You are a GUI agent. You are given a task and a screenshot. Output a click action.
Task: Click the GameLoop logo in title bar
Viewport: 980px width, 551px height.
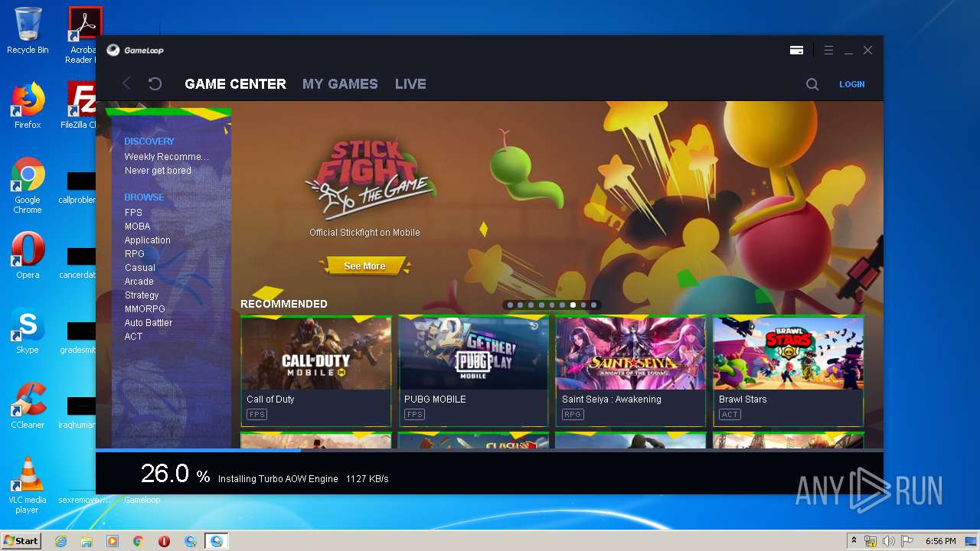point(135,51)
